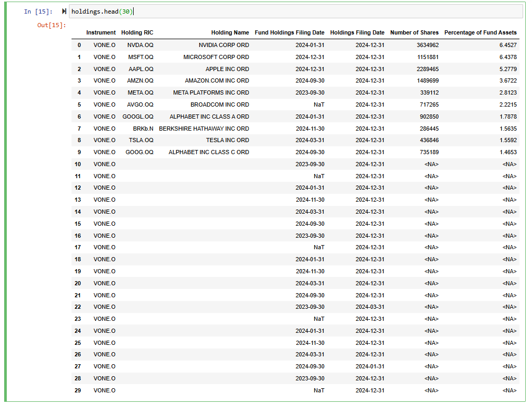Image resolution: width=532 pixels, height=406 pixels.
Task: Click percentage value 1.7878
Action: coord(508,117)
